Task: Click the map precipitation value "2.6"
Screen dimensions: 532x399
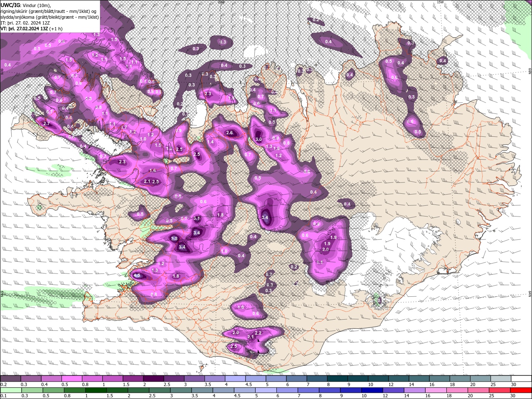Action: pos(229,133)
